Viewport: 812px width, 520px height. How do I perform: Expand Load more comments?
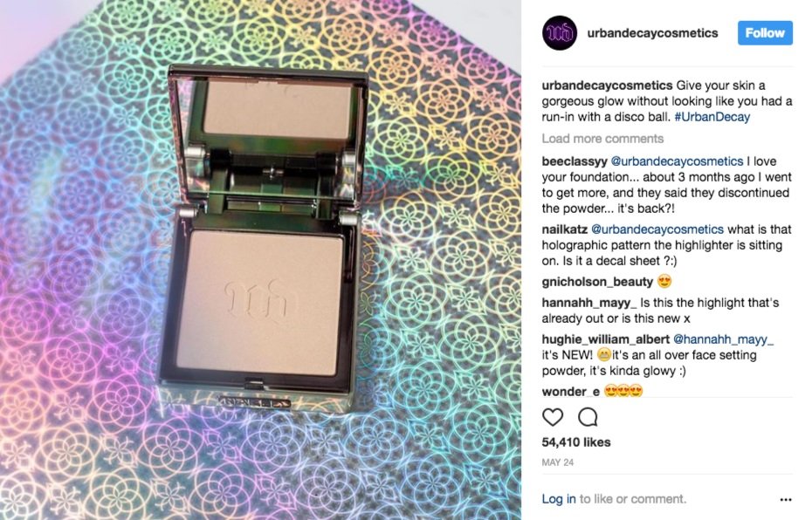pos(602,139)
